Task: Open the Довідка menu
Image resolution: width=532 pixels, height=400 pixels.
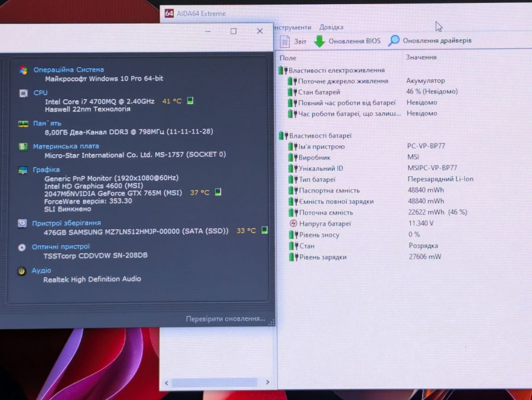Action: [331, 27]
